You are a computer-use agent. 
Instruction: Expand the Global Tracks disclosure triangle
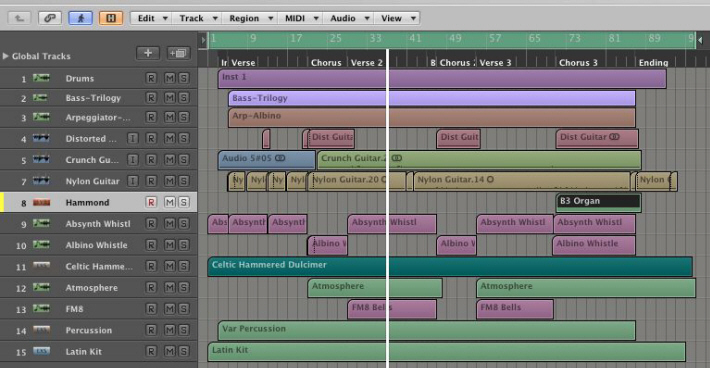[x=5, y=56]
